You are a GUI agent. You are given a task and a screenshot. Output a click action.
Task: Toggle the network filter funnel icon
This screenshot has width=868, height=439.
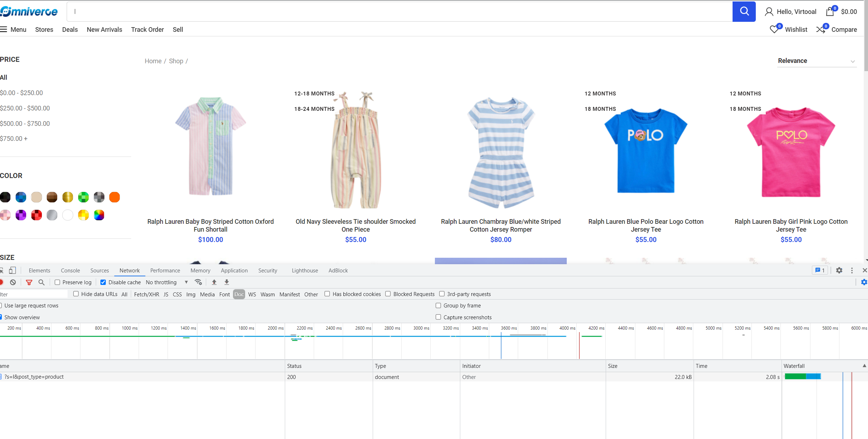29,282
